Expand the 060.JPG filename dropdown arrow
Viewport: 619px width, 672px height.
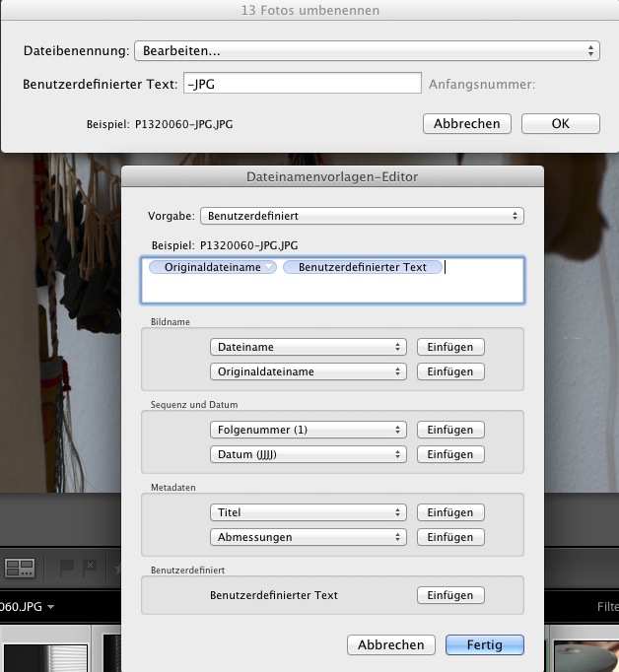coord(50,607)
